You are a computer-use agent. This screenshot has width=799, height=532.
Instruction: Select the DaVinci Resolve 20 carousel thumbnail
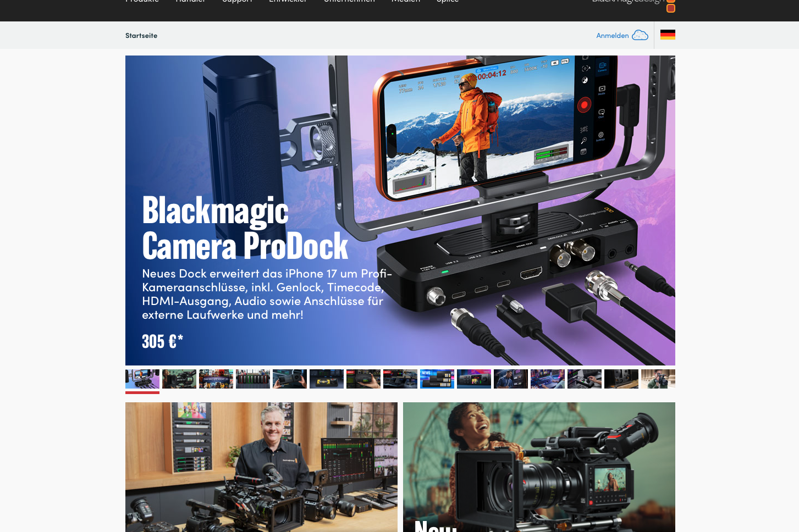coord(216,379)
